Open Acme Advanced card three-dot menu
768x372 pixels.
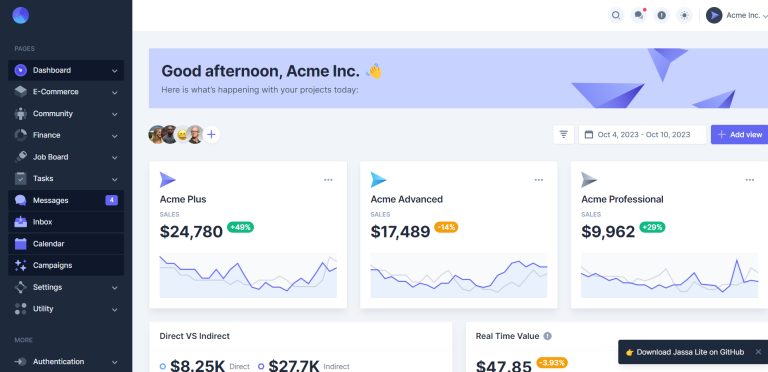click(x=539, y=180)
